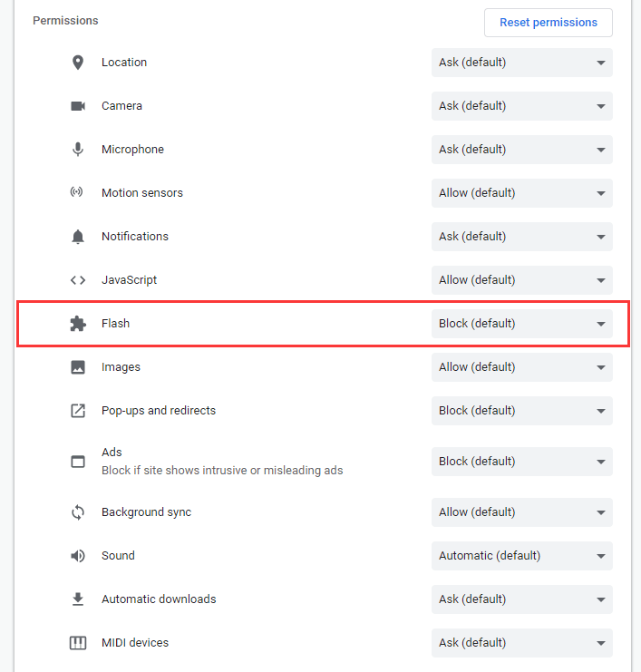
Task: Reset permissions for this site
Action: [x=548, y=23]
